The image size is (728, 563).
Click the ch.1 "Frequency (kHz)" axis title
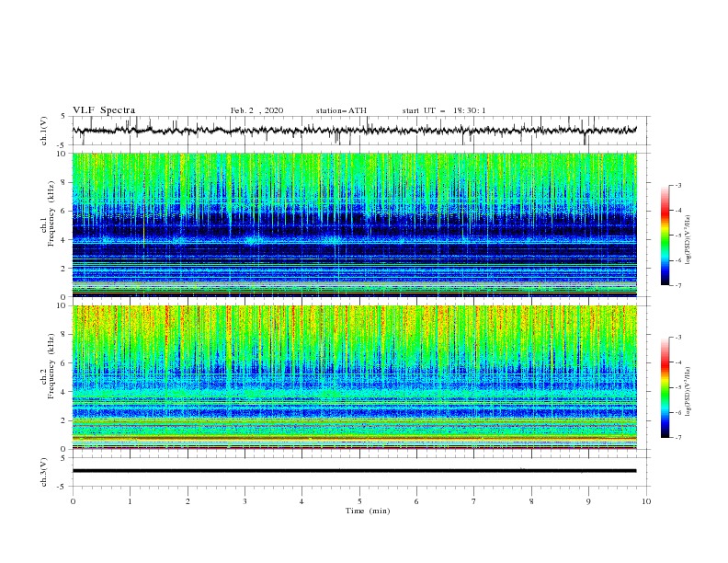[51, 214]
